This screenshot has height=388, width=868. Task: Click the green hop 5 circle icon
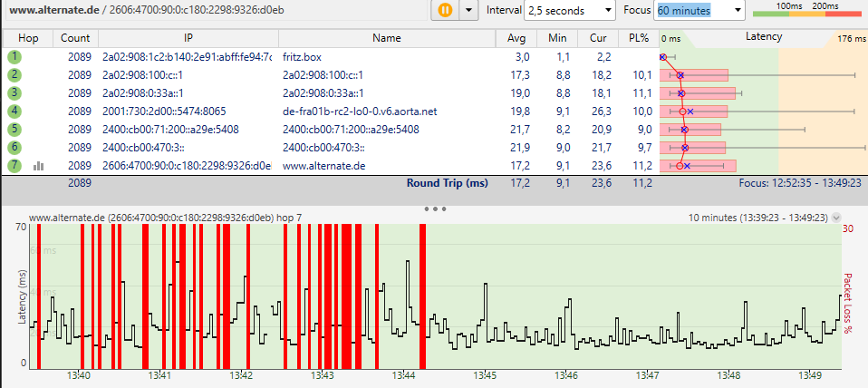click(14, 130)
